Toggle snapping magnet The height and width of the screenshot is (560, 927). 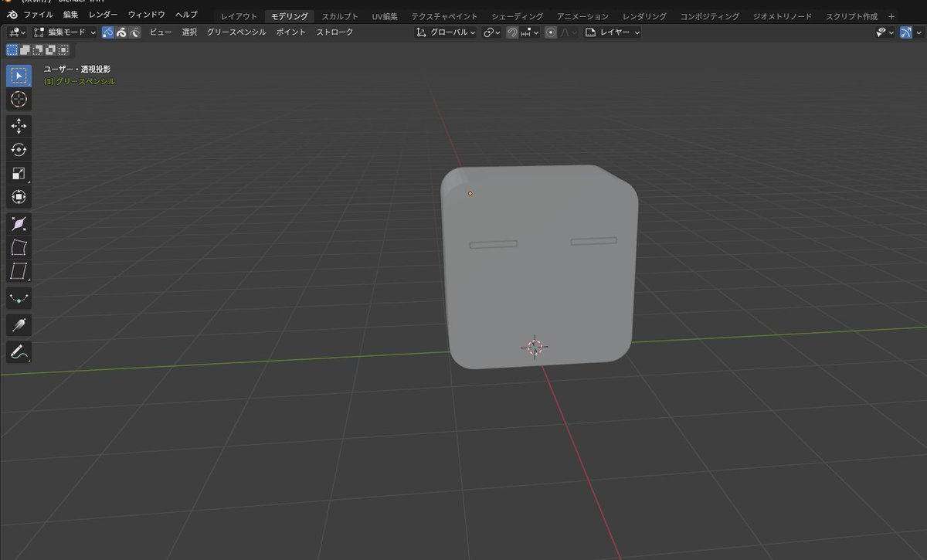click(511, 32)
